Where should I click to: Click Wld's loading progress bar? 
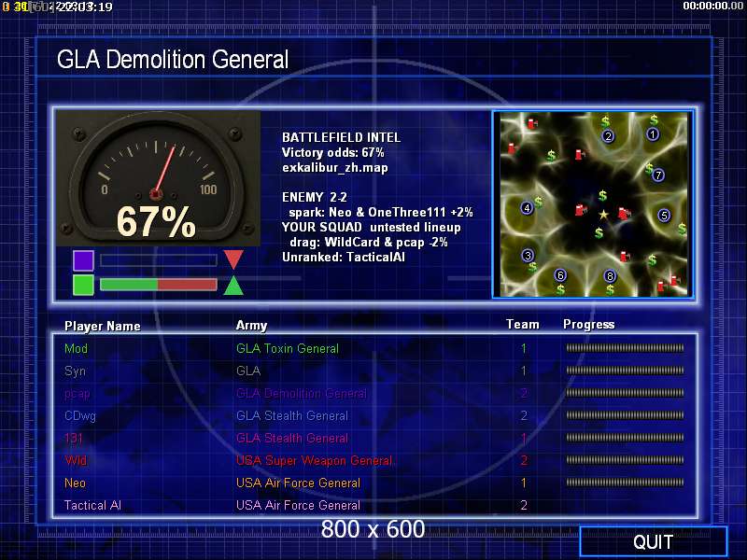click(x=625, y=460)
